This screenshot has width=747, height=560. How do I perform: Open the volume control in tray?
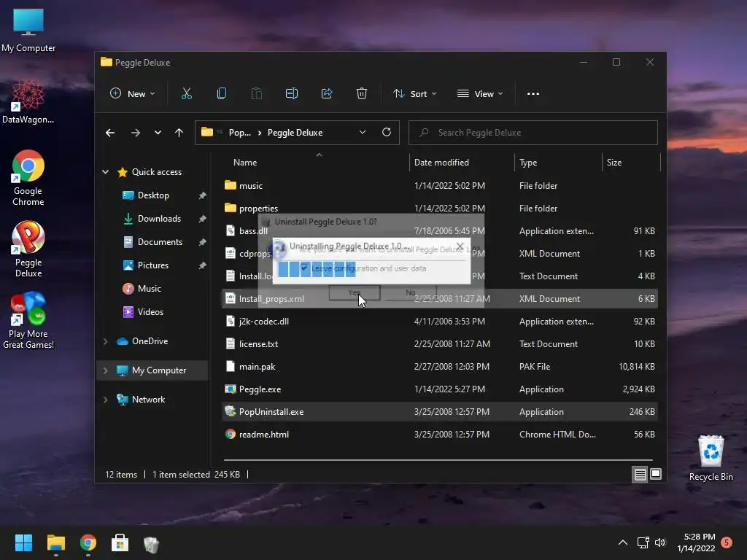tap(659, 542)
